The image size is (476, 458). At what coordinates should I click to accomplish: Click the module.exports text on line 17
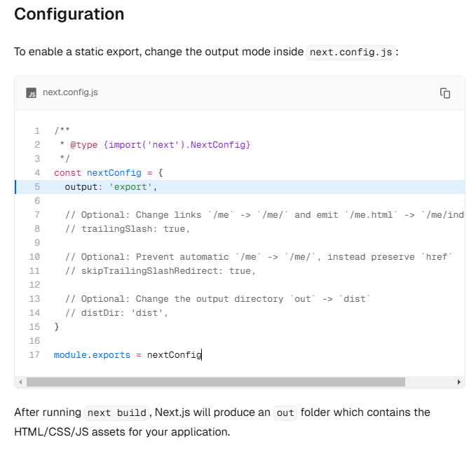tap(92, 355)
